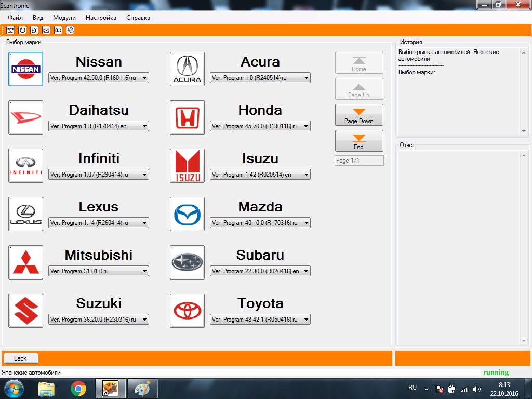The image size is (532, 399).
Task: Select the Lexus logo tile
Action: tap(26, 214)
